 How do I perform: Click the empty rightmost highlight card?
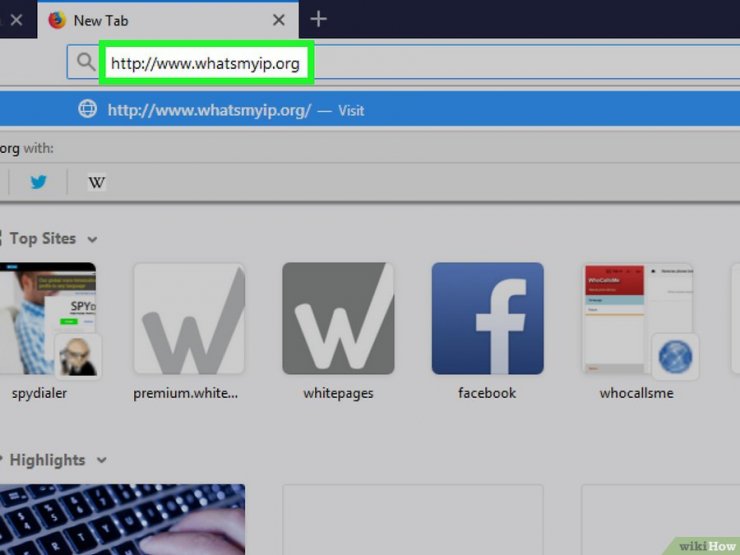[x=660, y=520]
